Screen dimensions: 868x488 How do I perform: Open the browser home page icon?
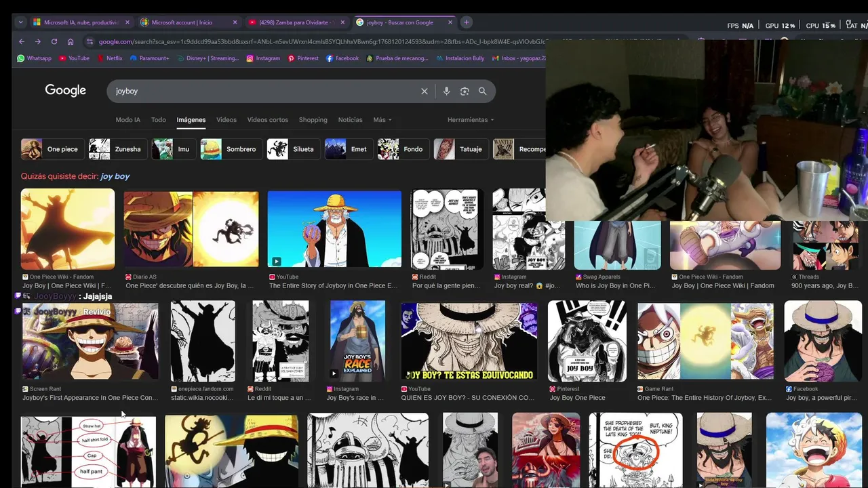71,41
